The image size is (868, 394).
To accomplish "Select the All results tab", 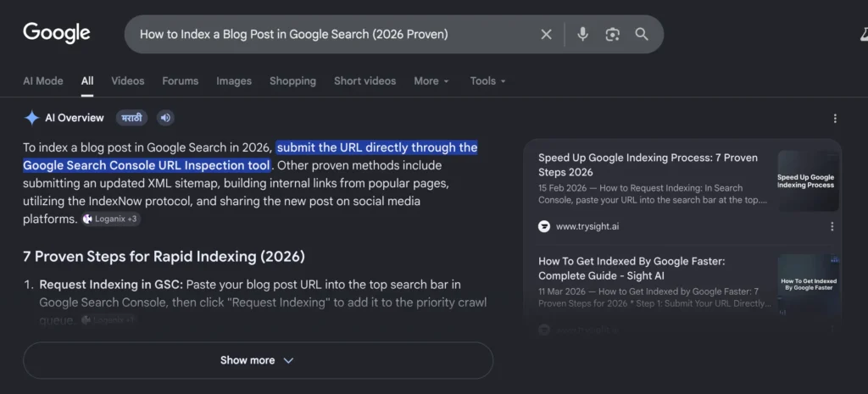I will [87, 80].
